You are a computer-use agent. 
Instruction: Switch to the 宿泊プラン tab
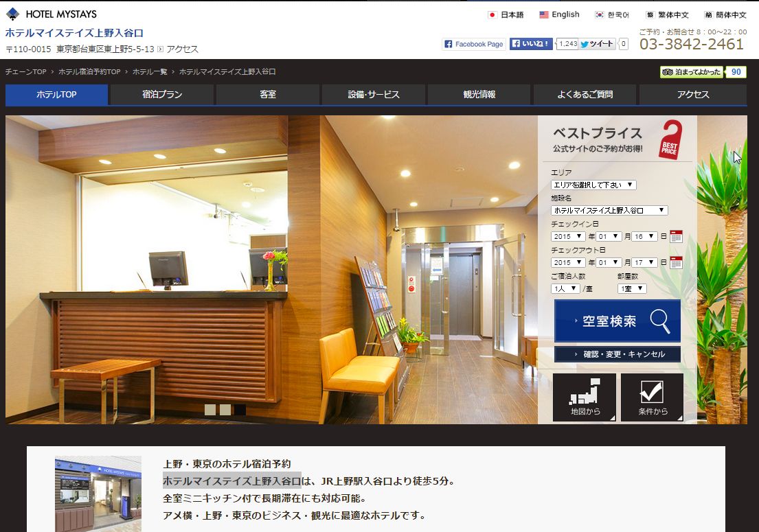tap(162, 95)
